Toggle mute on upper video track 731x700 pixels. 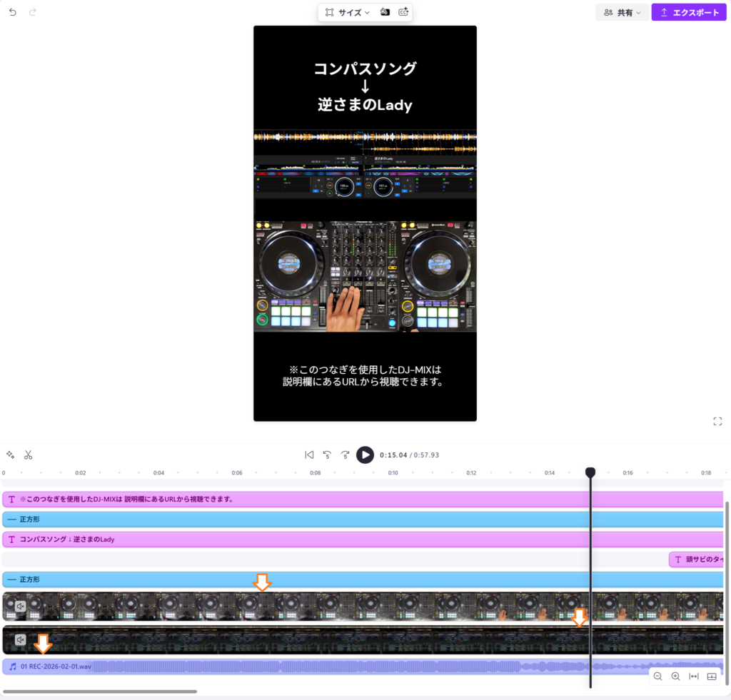tap(21, 606)
